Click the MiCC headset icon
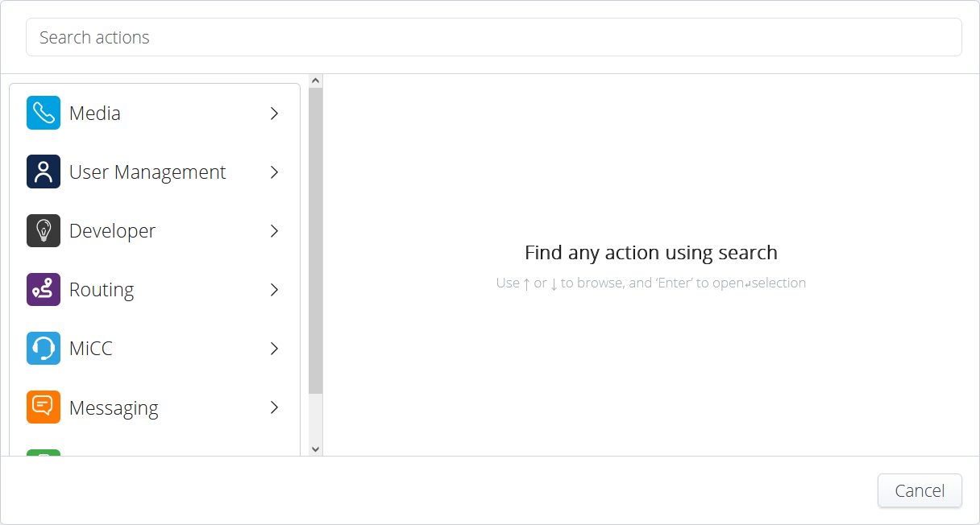The height and width of the screenshot is (525, 980). tap(44, 349)
